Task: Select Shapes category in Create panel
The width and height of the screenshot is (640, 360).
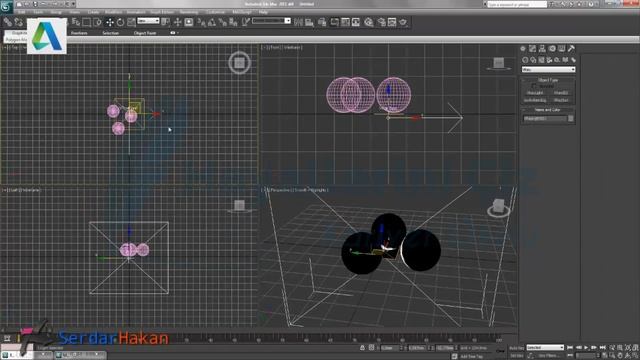Action: 533,60
